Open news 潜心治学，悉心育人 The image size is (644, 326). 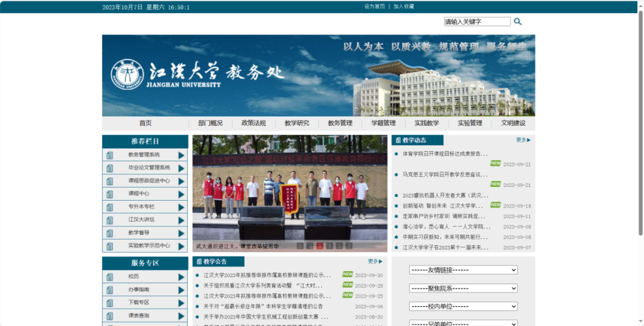coord(447,226)
